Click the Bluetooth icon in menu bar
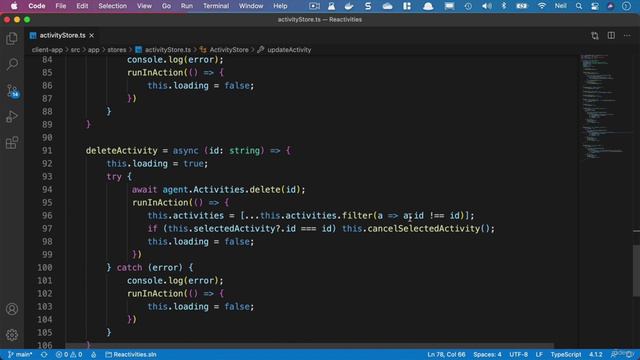640x360 pixels. tap(504, 6)
